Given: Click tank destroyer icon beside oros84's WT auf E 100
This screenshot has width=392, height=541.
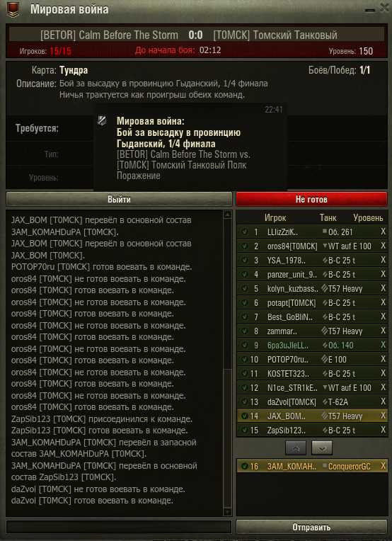Looking at the screenshot, I should click(325, 246).
